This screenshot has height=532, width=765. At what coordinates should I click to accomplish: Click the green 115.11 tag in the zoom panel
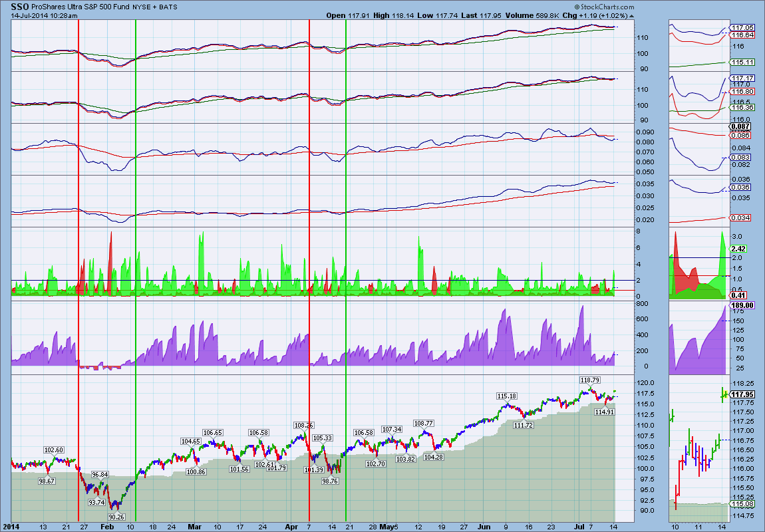[x=742, y=62]
